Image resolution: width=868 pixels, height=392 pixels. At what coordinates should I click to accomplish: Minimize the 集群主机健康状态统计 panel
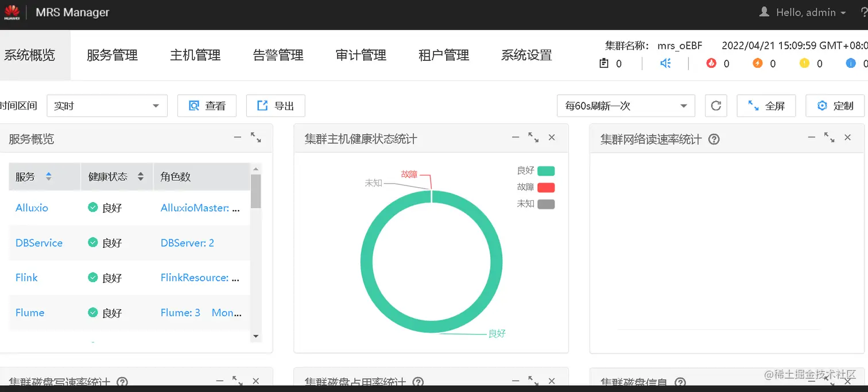click(x=516, y=137)
